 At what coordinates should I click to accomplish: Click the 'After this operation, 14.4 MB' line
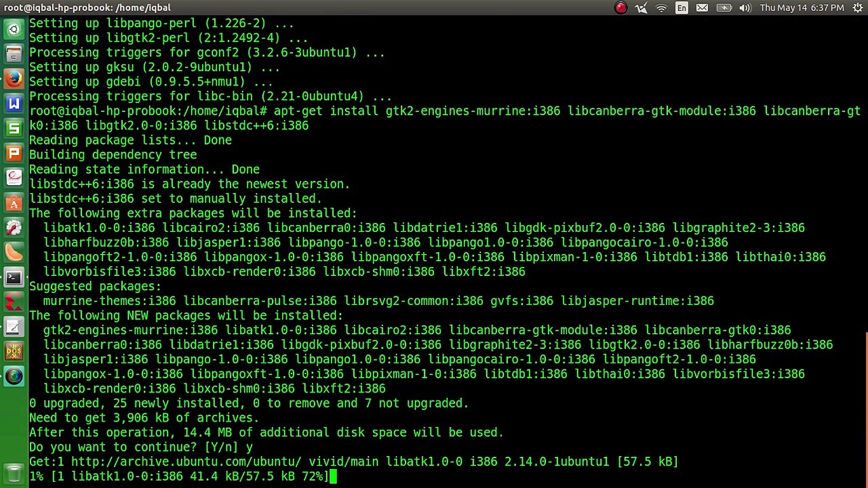pos(266,432)
